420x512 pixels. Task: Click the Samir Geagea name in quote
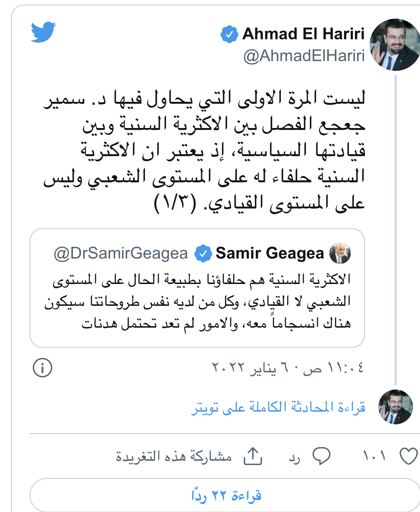tap(270, 253)
